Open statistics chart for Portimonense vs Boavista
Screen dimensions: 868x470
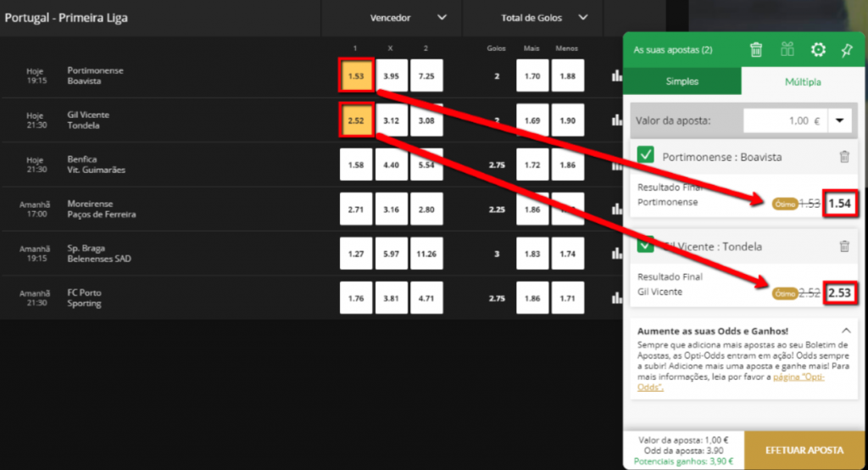(615, 76)
